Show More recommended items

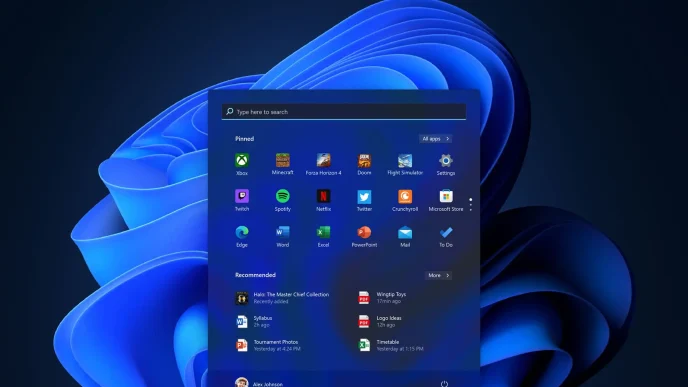click(438, 275)
